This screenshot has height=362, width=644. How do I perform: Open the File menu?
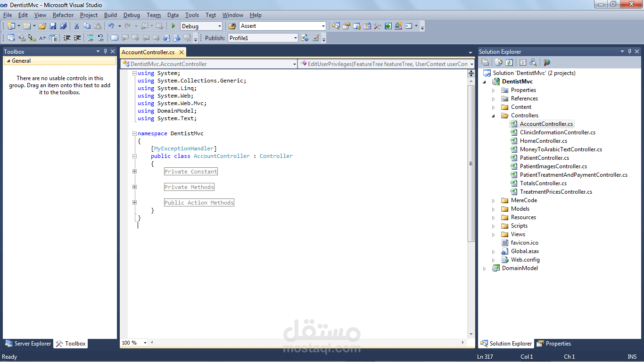(x=8, y=15)
